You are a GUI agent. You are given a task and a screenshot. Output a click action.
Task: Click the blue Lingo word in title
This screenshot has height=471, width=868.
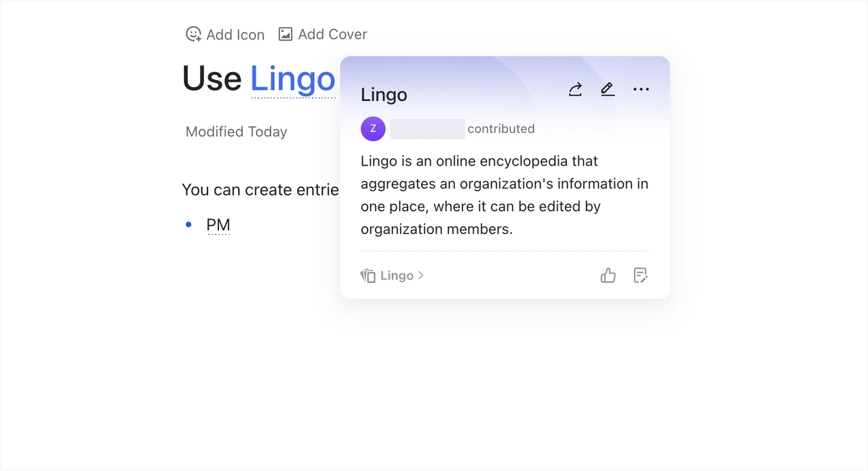(x=293, y=79)
